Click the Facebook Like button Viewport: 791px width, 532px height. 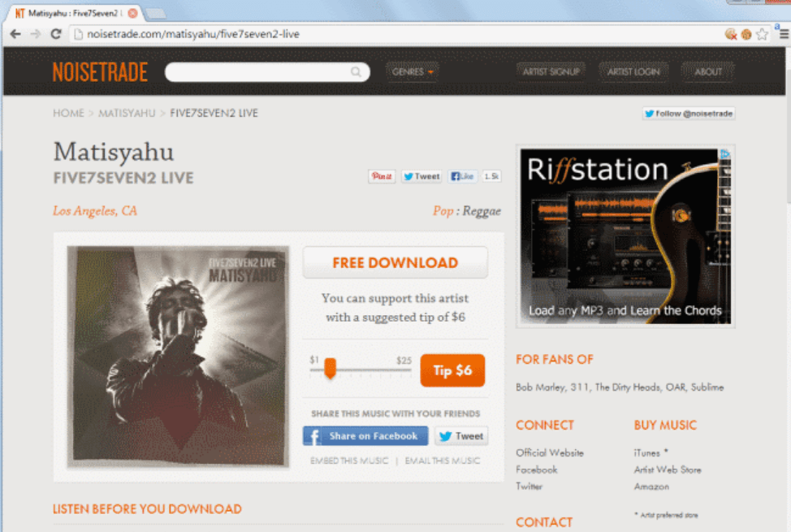click(463, 176)
